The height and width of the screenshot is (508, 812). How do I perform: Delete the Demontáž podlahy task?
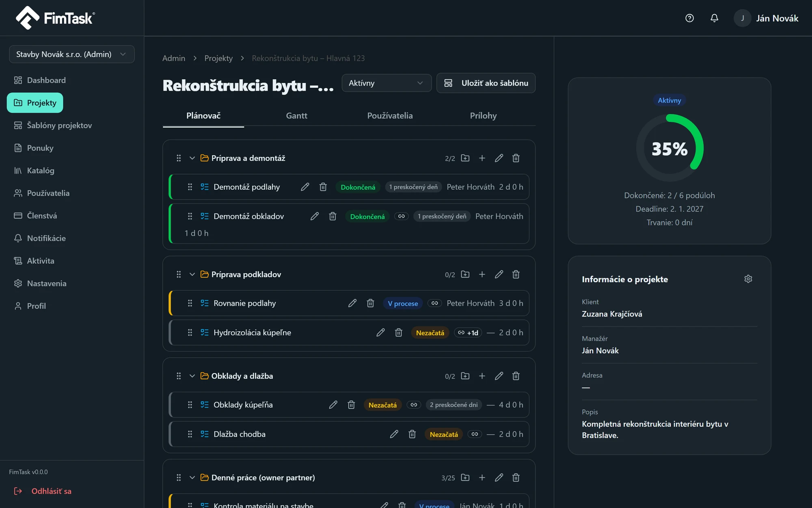pyautogui.click(x=323, y=187)
